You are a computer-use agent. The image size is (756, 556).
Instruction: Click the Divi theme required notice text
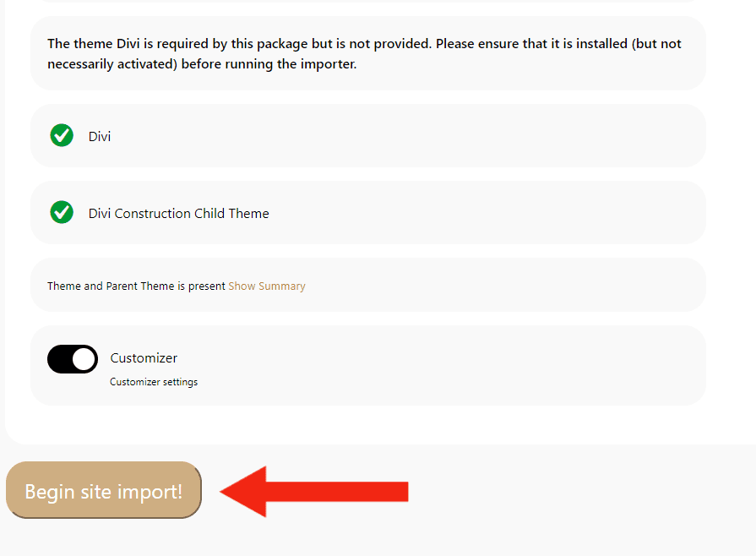coord(364,53)
